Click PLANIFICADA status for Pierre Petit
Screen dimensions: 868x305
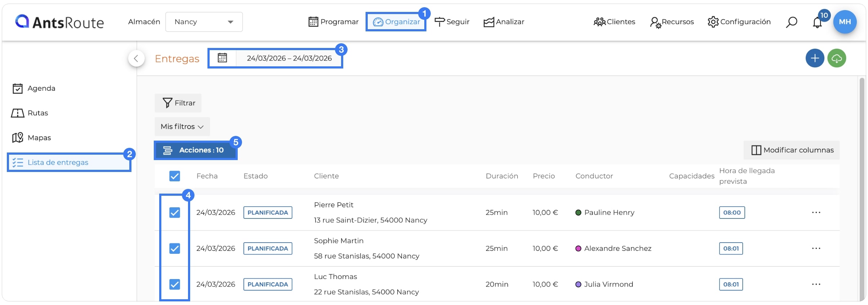click(268, 212)
